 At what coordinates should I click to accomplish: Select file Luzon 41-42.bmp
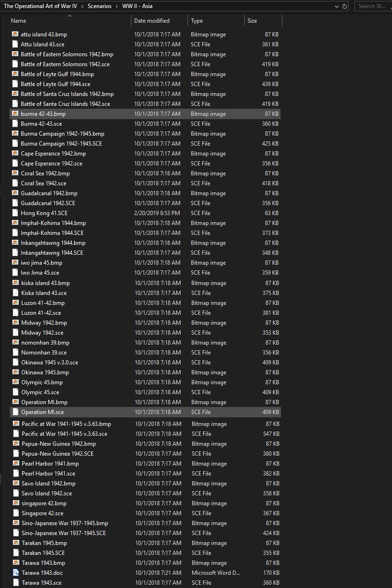43,303
